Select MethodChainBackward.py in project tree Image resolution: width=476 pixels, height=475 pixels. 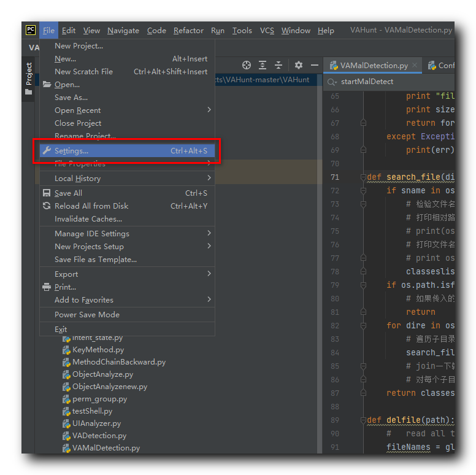pos(119,362)
